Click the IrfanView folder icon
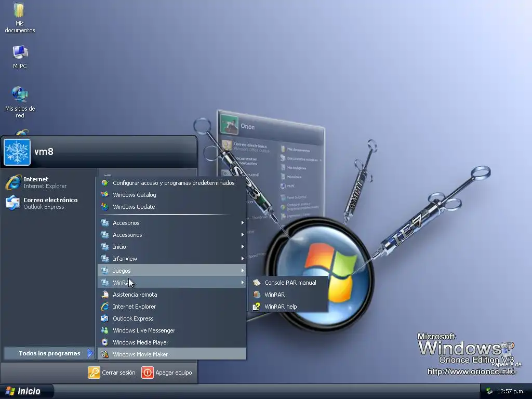Viewport: 532px width, 399px height. pyautogui.click(x=105, y=258)
